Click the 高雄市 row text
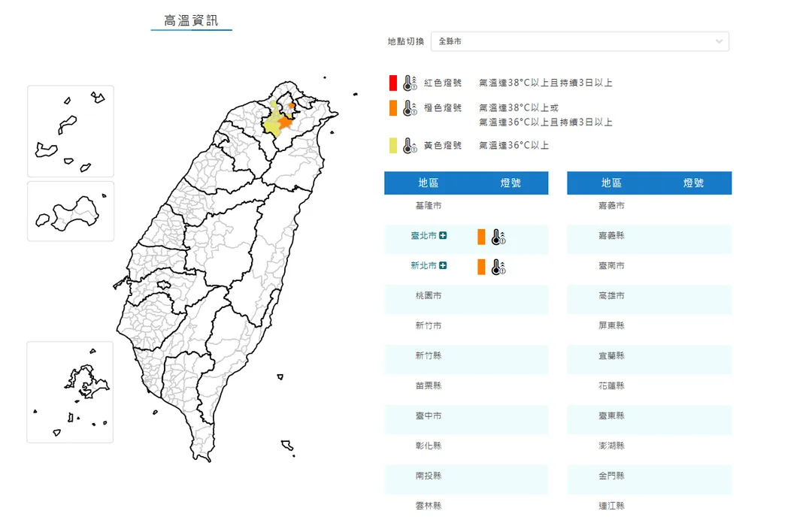The width and height of the screenshot is (812, 532). tap(611, 295)
